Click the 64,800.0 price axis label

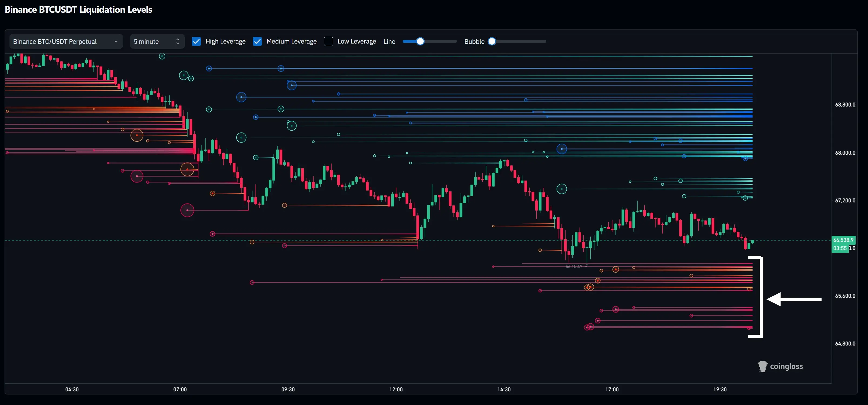click(845, 344)
